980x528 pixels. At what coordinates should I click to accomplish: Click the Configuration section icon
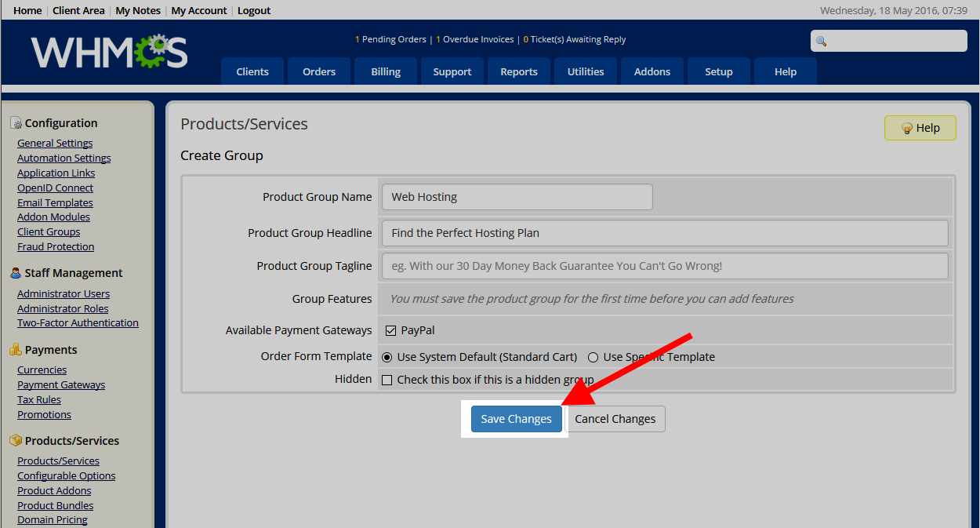[x=16, y=123]
